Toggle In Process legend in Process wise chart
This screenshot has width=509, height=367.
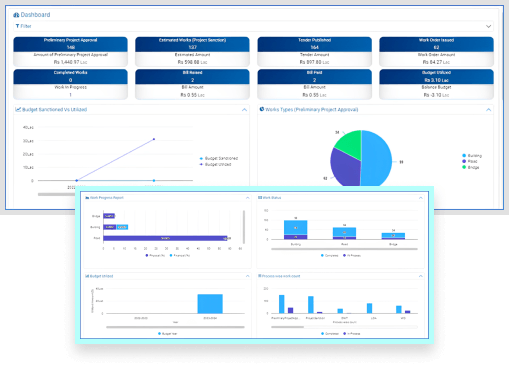click(352, 334)
